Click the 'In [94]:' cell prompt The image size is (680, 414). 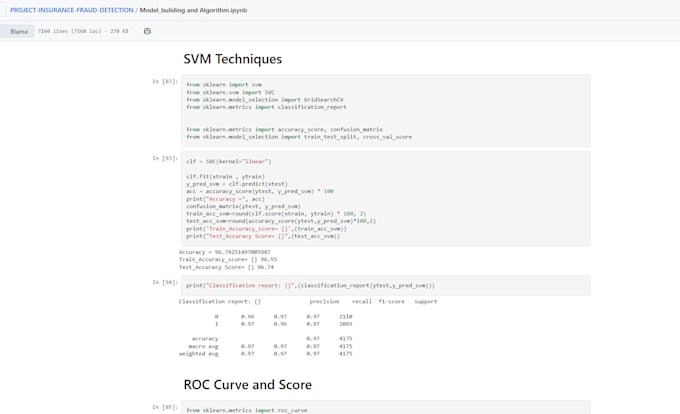[165, 282]
